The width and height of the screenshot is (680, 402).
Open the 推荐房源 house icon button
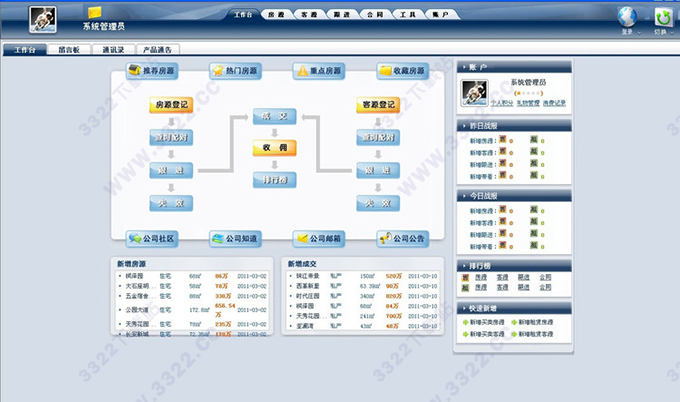(x=152, y=71)
